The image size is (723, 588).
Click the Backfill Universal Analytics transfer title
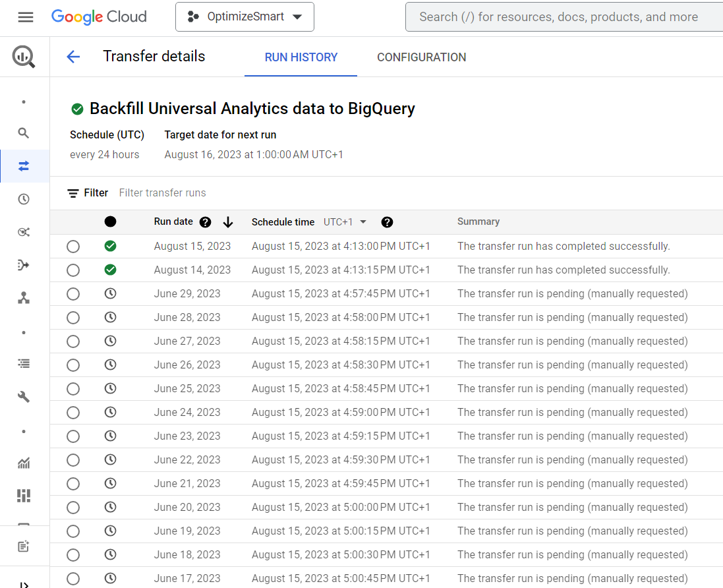252,109
